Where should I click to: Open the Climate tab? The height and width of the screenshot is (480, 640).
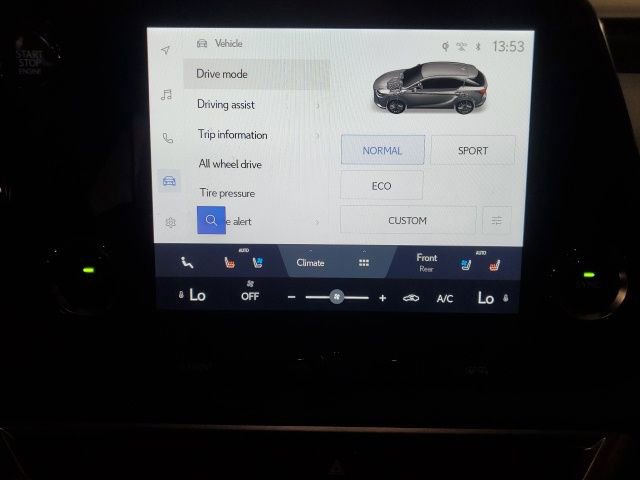coord(311,263)
